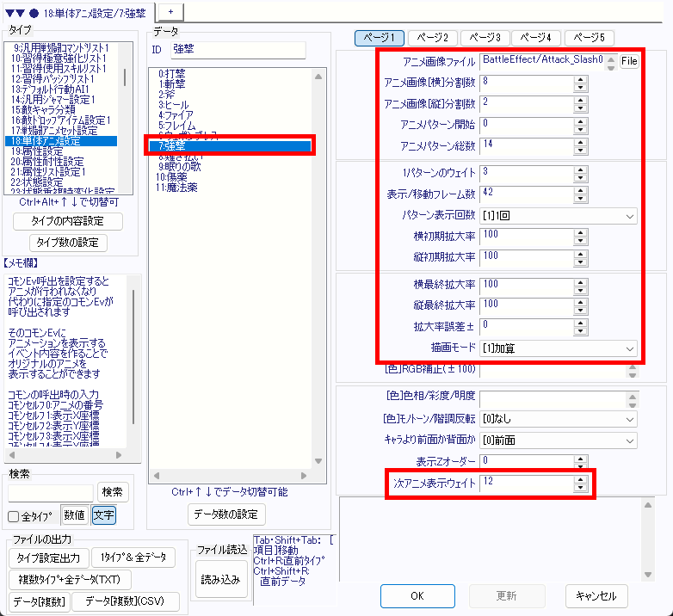The image size is (673, 616).
Task: Increase アニメ画像[横]分割数 with up arrow
Action: 579,78
